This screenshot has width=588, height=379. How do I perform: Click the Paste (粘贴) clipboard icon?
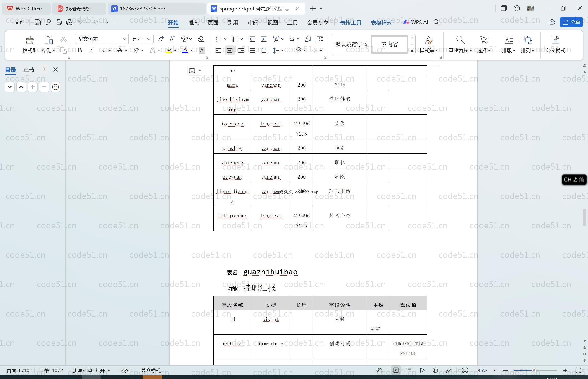(x=48, y=40)
